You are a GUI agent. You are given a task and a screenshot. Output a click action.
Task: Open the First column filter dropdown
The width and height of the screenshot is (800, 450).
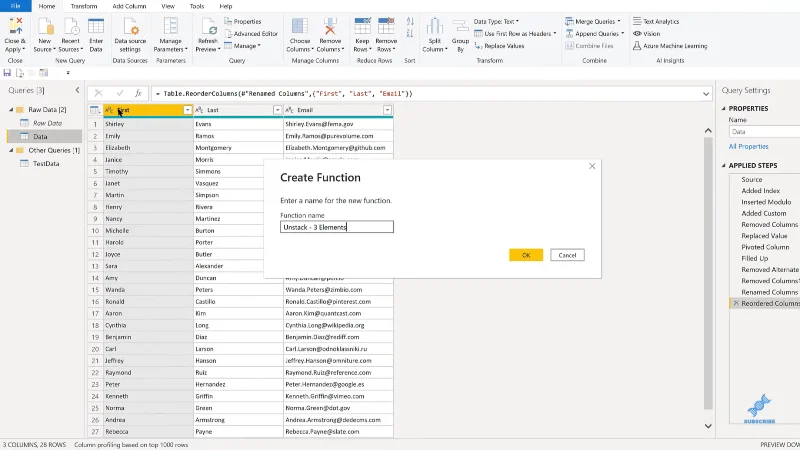(187, 110)
